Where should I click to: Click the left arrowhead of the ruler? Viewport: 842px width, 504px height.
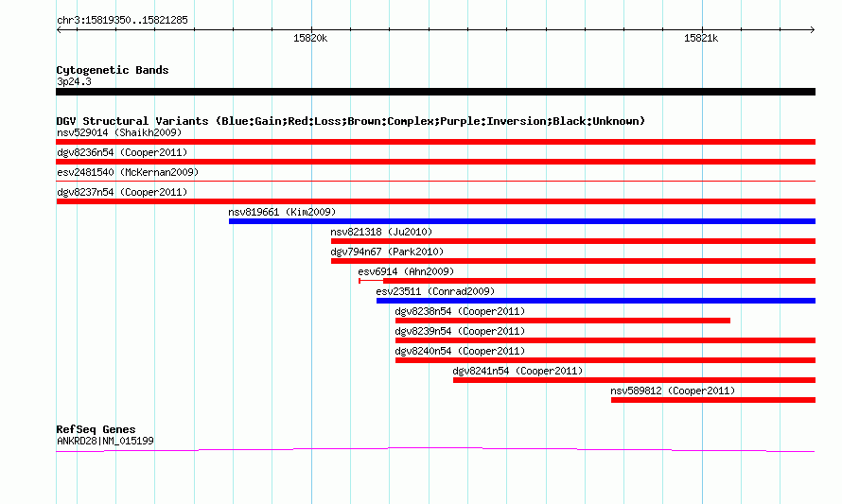59,29
